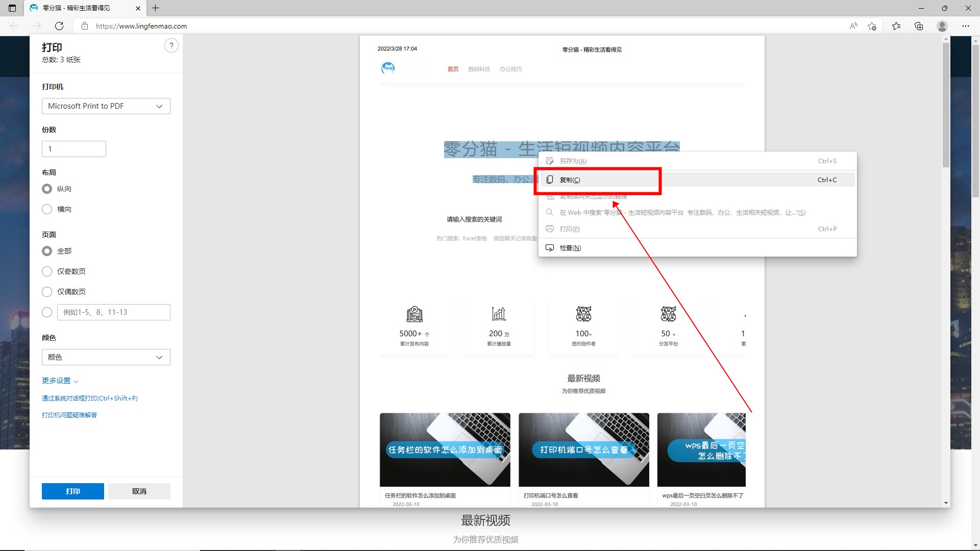The width and height of the screenshot is (980, 551).
Task: Click the browser refresh icon
Action: 59,26
